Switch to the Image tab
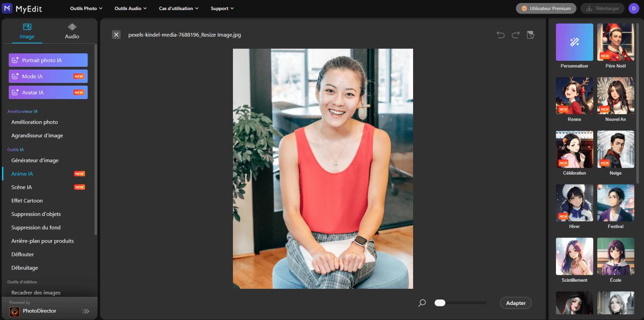The image size is (644, 320). click(x=27, y=31)
